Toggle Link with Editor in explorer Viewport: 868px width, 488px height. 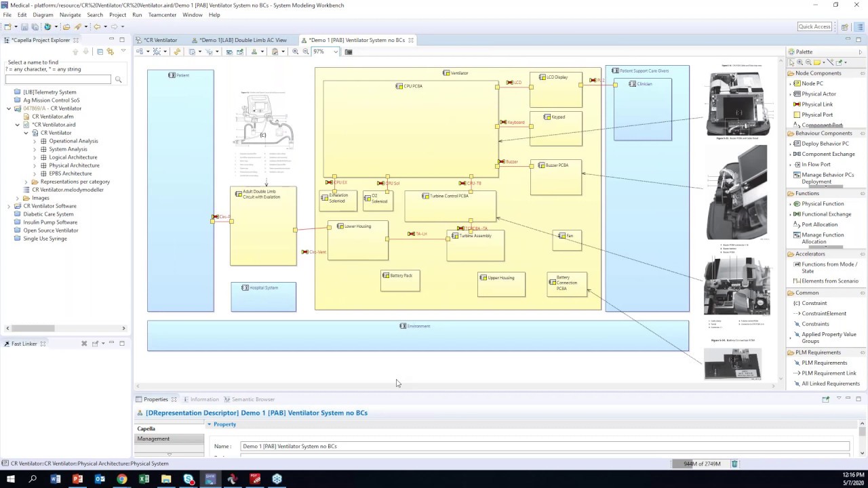pyautogui.click(x=111, y=52)
